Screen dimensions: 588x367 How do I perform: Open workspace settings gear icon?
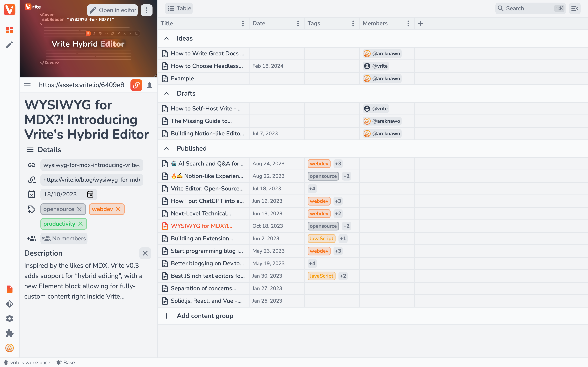[10, 318]
